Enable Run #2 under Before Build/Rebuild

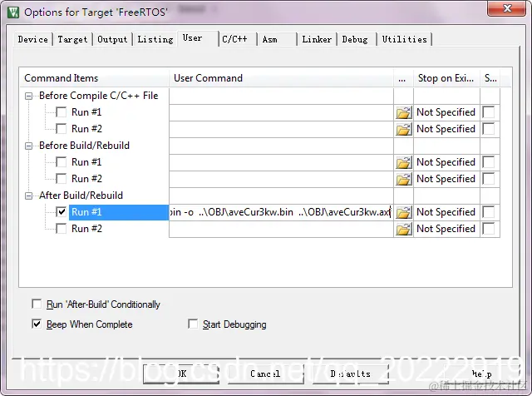tap(61, 179)
